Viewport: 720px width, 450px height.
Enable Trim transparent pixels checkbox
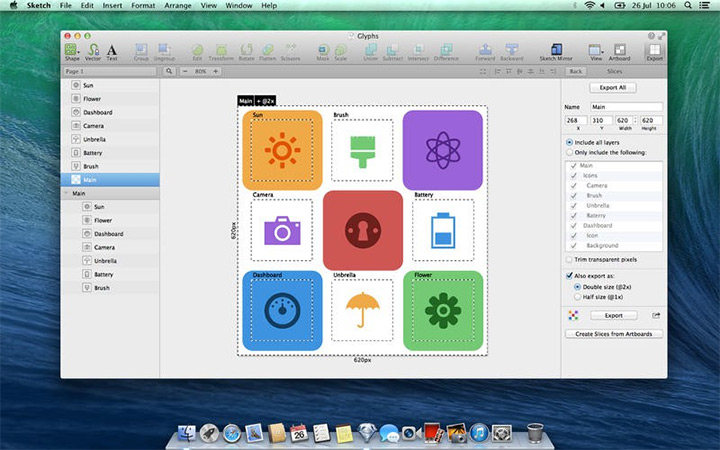point(569,259)
